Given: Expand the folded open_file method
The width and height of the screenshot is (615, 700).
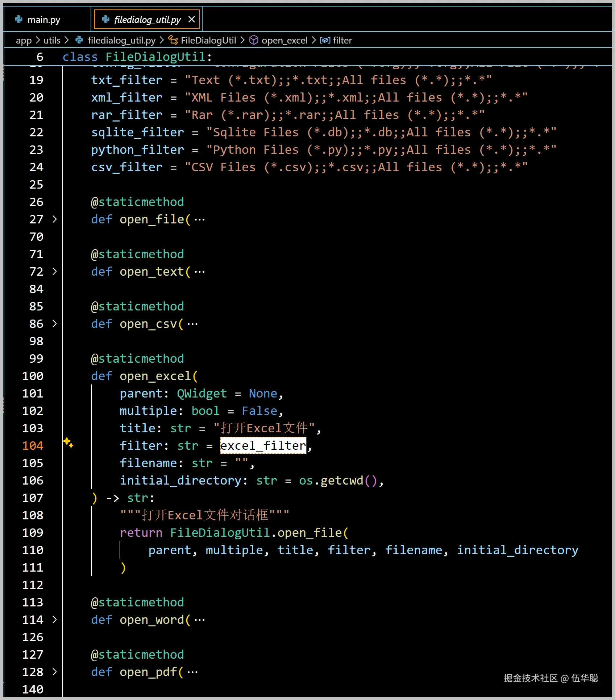Looking at the screenshot, I should 54,219.
